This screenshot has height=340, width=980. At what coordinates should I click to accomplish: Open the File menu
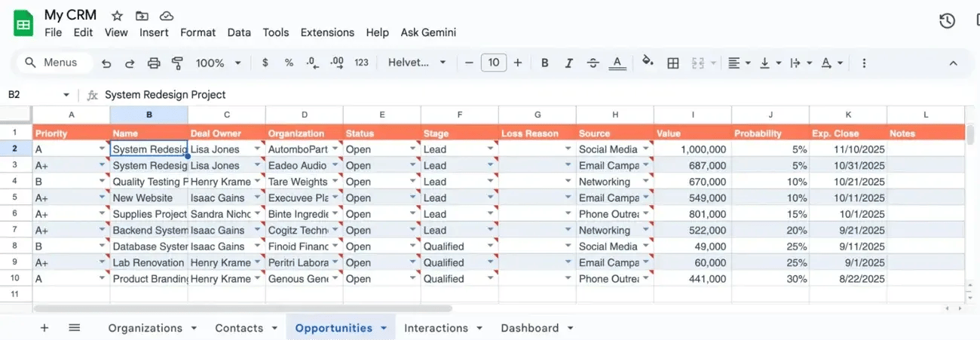tap(53, 32)
